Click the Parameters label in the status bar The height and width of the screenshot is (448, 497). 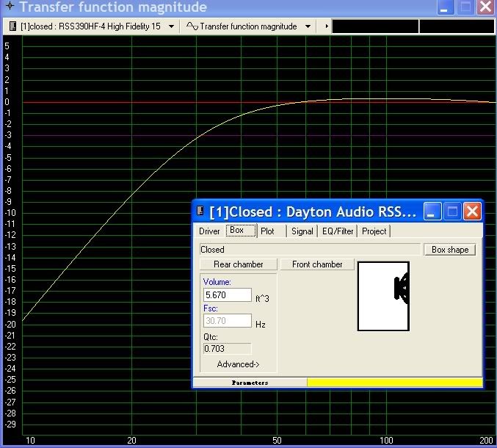[x=250, y=383]
